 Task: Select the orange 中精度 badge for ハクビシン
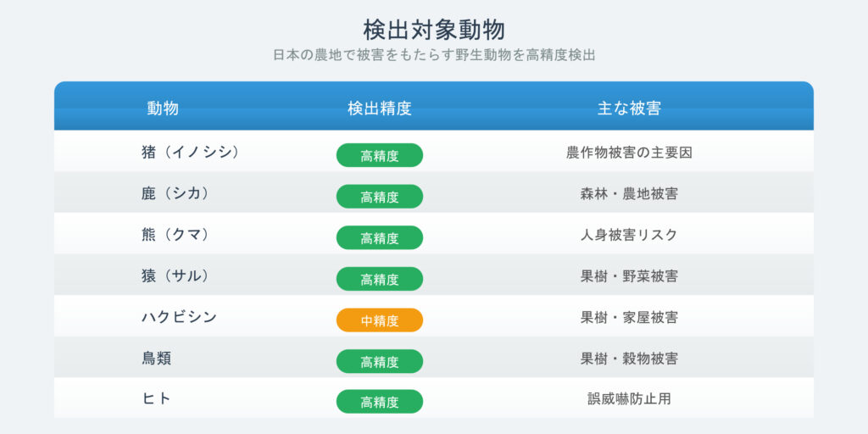379,320
